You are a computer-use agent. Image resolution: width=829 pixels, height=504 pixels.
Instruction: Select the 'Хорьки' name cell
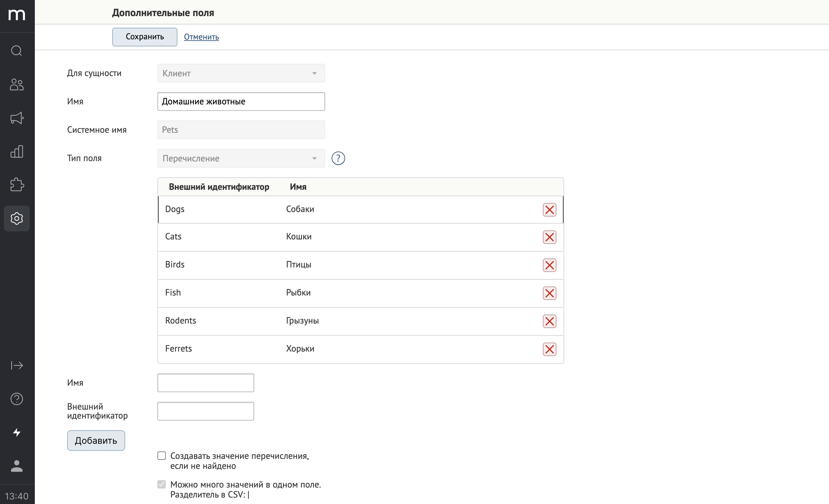(x=300, y=349)
